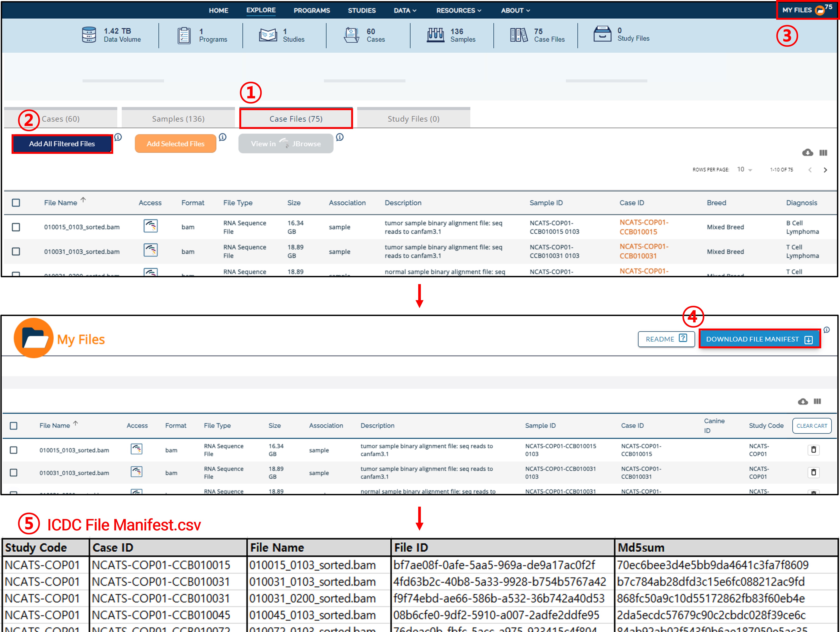Image resolution: width=840 pixels, height=632 pixels.
Task: Open EXPLORE in navigation bar
Action: click(261, 10)
